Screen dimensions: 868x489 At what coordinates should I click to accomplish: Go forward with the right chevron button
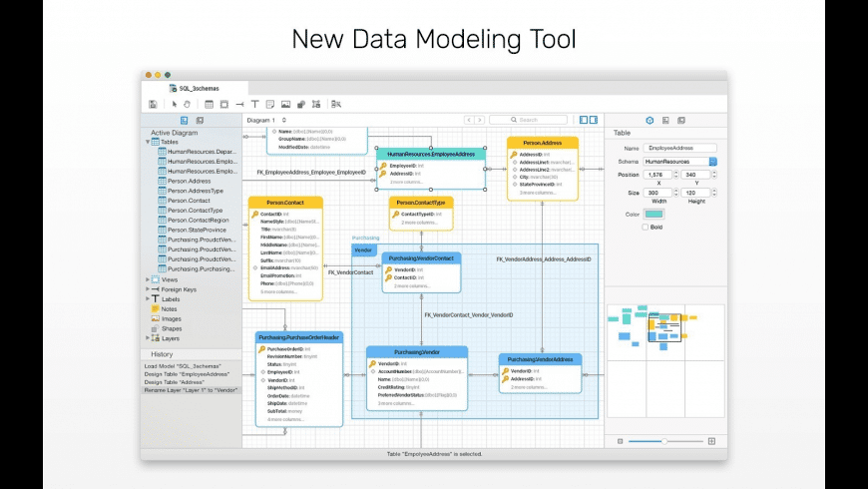[479, 120]
